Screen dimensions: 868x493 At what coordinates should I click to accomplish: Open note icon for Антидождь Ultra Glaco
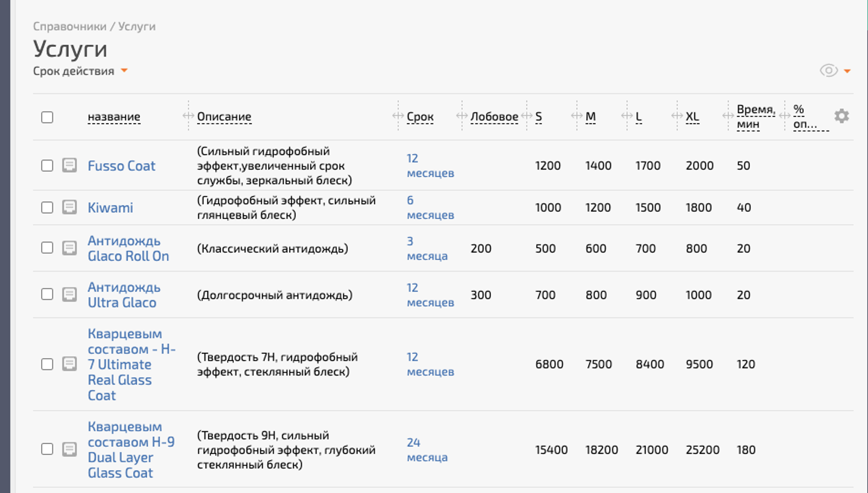click(x=69, y=294)
